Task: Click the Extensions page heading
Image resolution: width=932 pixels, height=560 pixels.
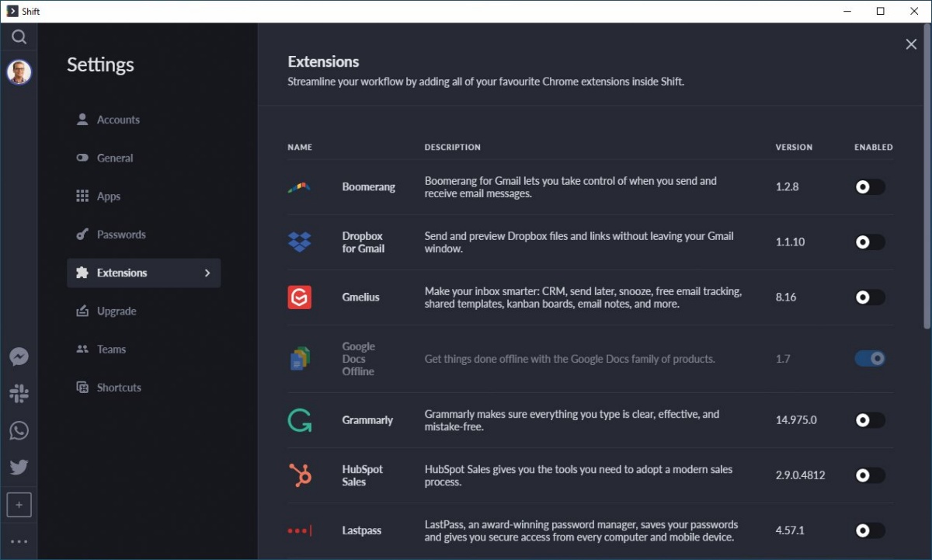Action: click(x=324, y=62)
